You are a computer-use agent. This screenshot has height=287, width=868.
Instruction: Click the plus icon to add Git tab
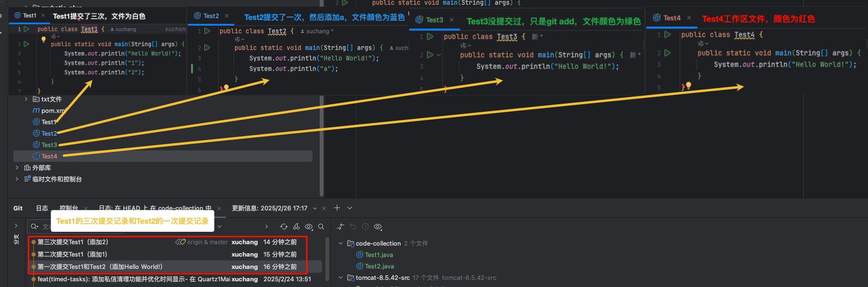point(337,208)
